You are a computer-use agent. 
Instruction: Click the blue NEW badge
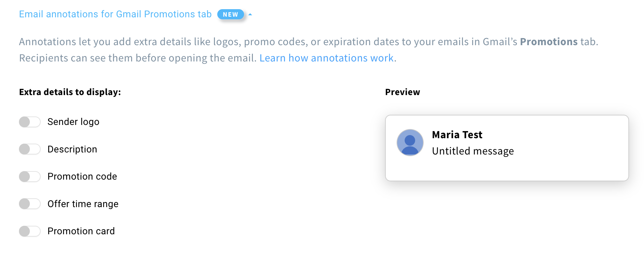coord(230,15)
